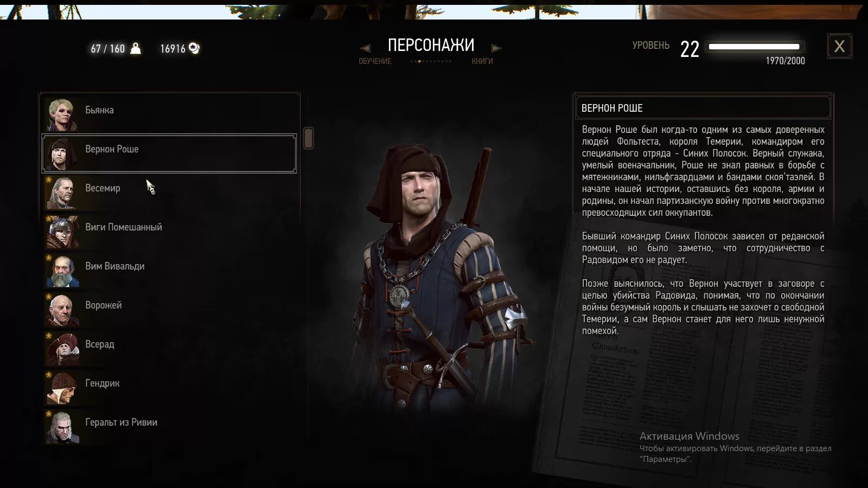
Task: Click Бьянка's portrait icon
Action: click(x=62, y=114)
